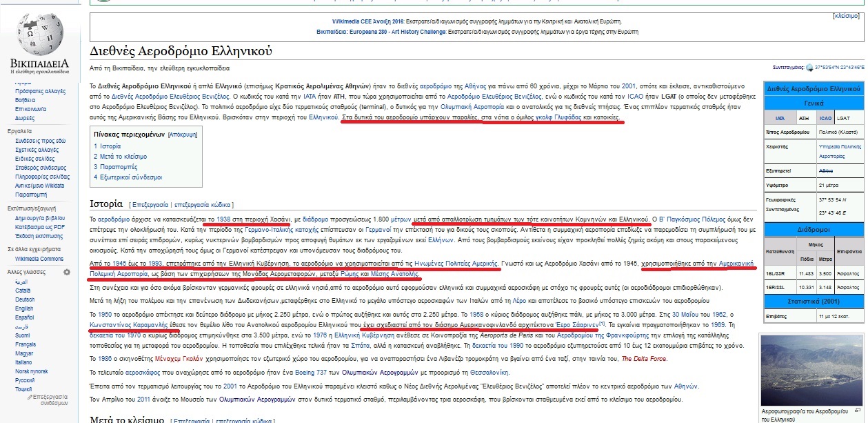Open Επικοινωνία in the sidebar
Viewport: 868px width, 423px height.
[30, 109]
